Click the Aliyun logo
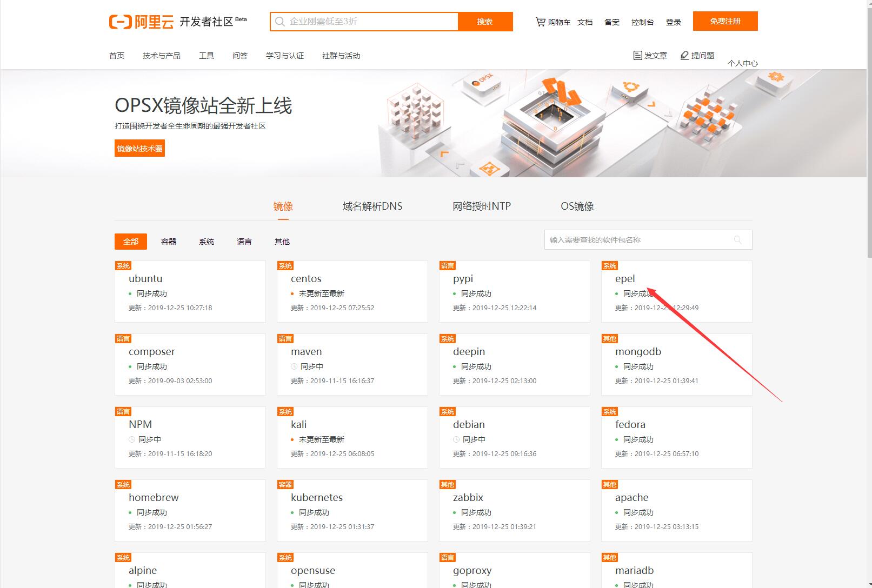This screenshot has width=872, height=588. (x=141, y=22)
